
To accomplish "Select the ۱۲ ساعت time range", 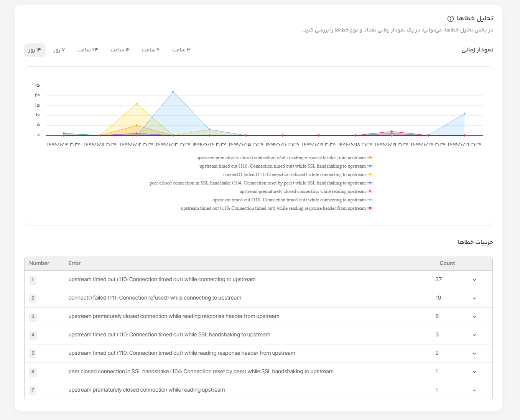I will (120, 50).
